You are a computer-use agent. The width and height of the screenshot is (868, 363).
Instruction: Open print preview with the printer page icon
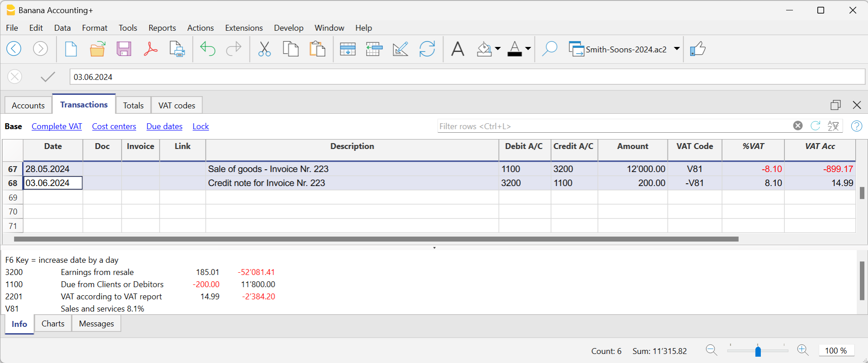click(x=177, y=48)
